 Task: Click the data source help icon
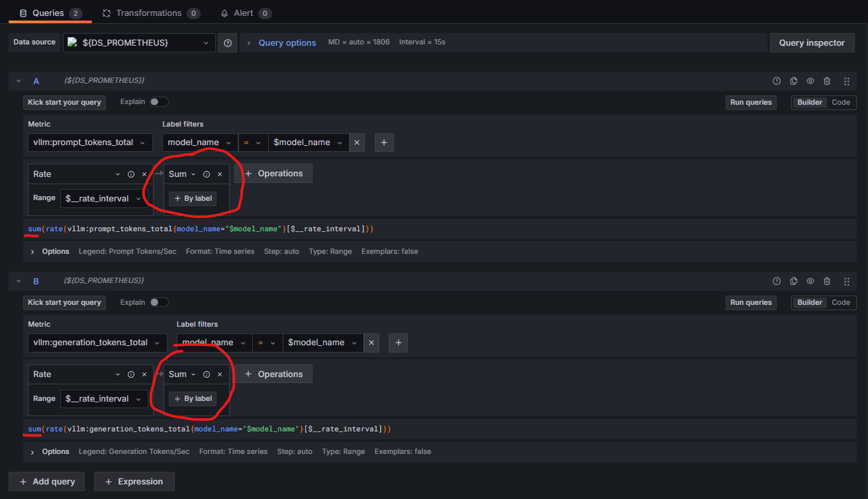(228, 42)
